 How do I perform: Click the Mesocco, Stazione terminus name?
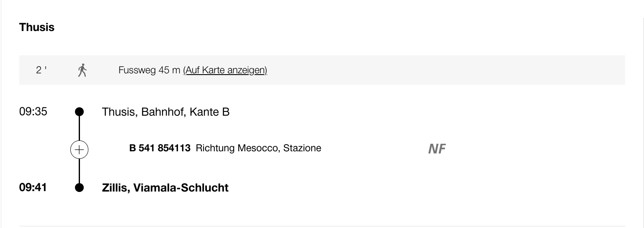coord(282,148)
